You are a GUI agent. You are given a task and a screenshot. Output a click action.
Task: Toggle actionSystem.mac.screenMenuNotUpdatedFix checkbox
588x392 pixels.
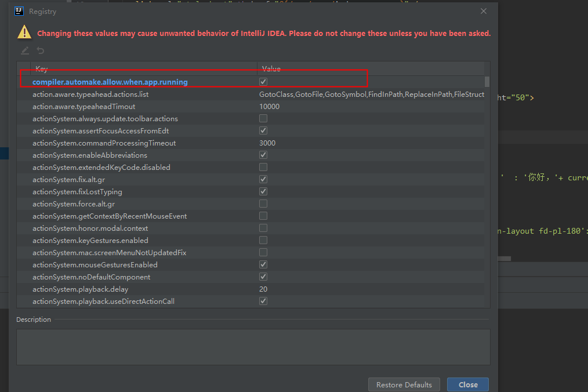(x=263, y=252)
